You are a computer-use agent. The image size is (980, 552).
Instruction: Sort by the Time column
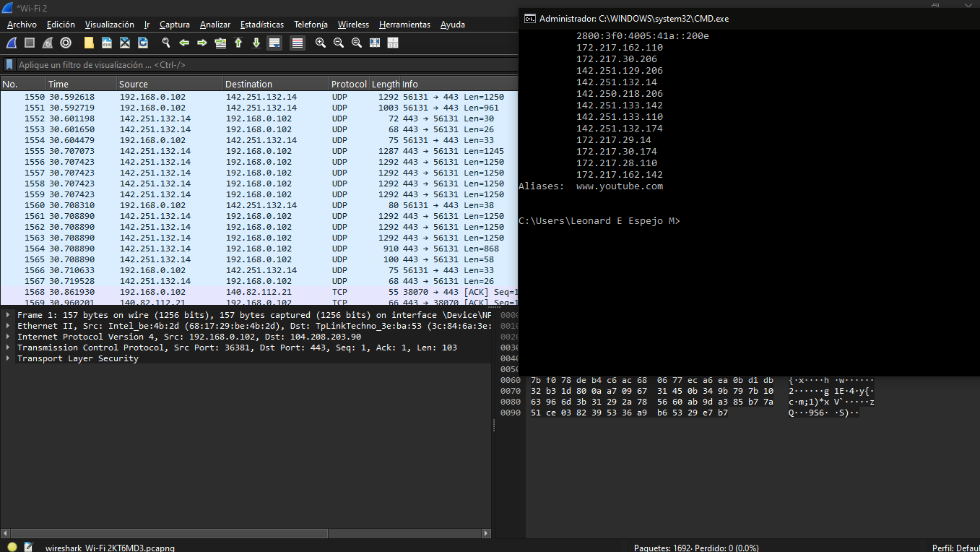pyautogui.click(x=82, y=84)
